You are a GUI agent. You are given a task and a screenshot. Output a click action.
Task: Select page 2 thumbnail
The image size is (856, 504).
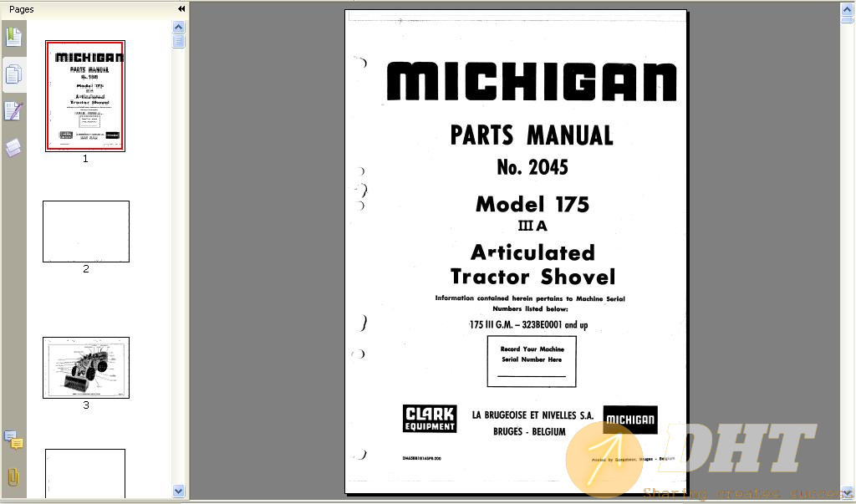86,232
